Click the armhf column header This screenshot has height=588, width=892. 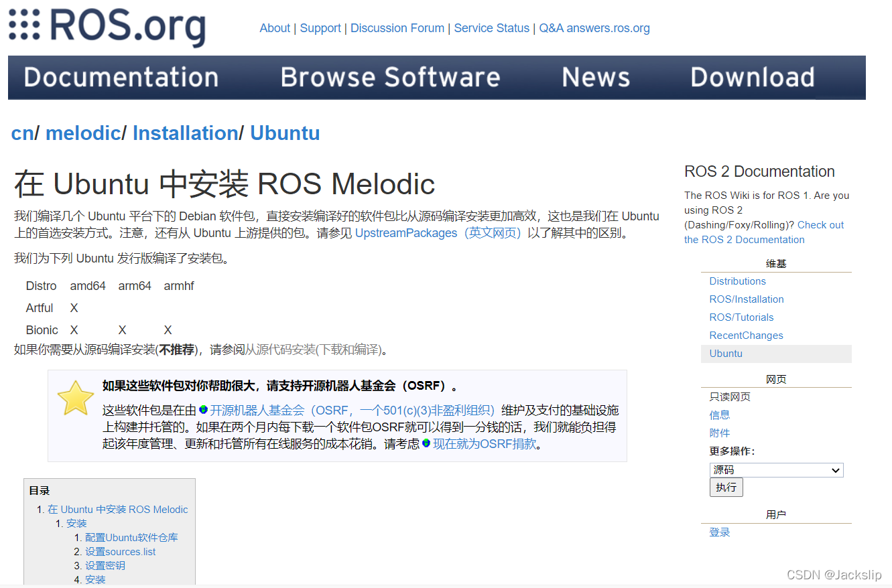pyautogui.click(x=179, y=286)
